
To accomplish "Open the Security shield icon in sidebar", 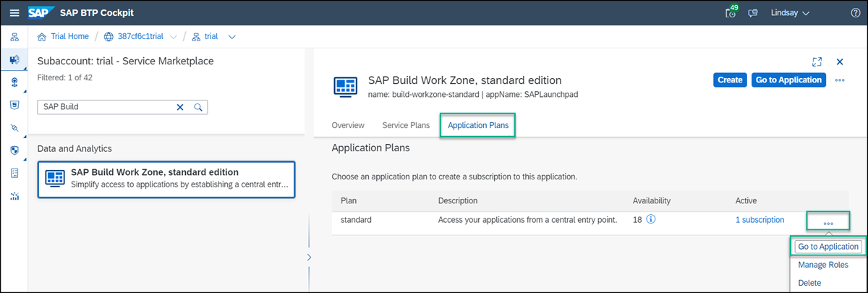I will tap(14, 150).
